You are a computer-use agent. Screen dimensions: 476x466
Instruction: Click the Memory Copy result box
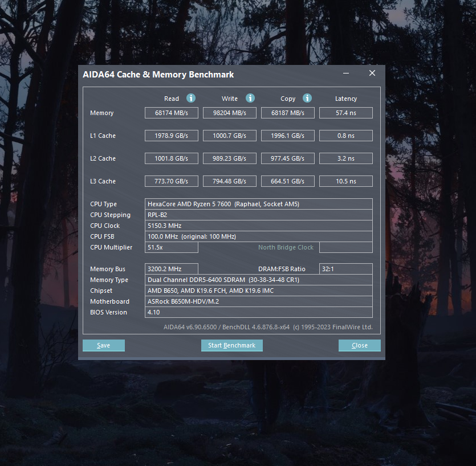pos(287,113)
